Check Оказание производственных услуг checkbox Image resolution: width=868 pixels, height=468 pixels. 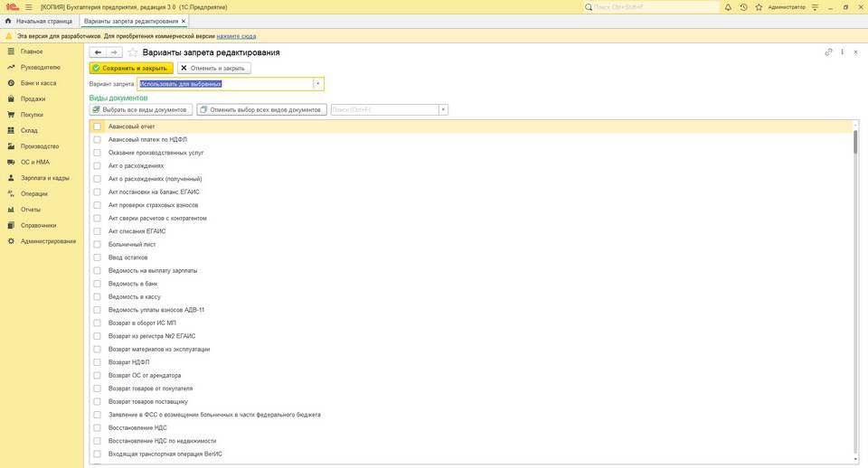(x=98, y=153)
